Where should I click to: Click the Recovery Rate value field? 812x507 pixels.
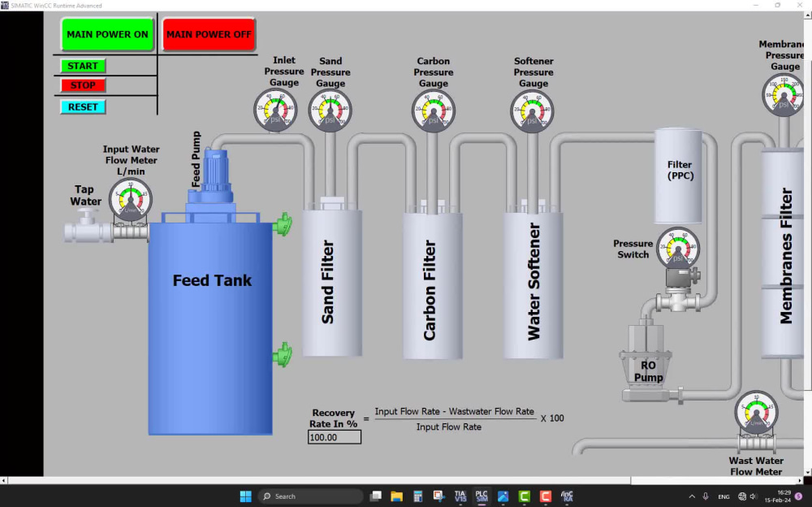(x=333, y=436)
